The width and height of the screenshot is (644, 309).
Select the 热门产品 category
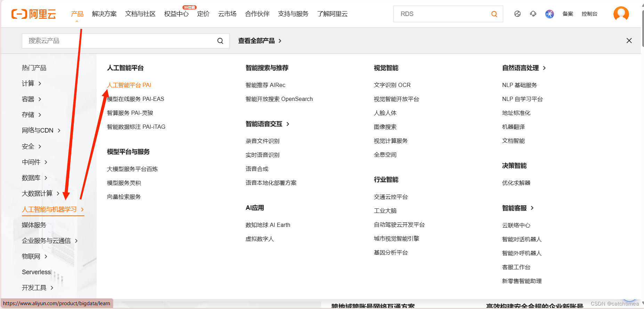click(34, 68)
